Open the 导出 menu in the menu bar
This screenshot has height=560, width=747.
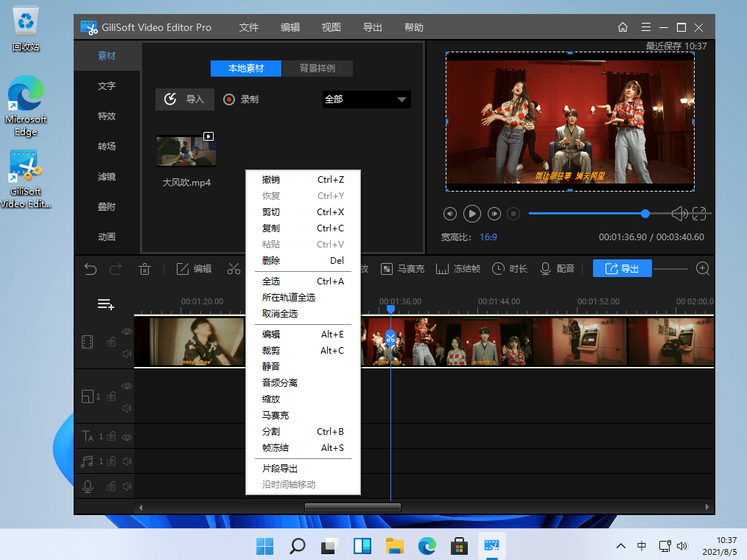point(373,27)
